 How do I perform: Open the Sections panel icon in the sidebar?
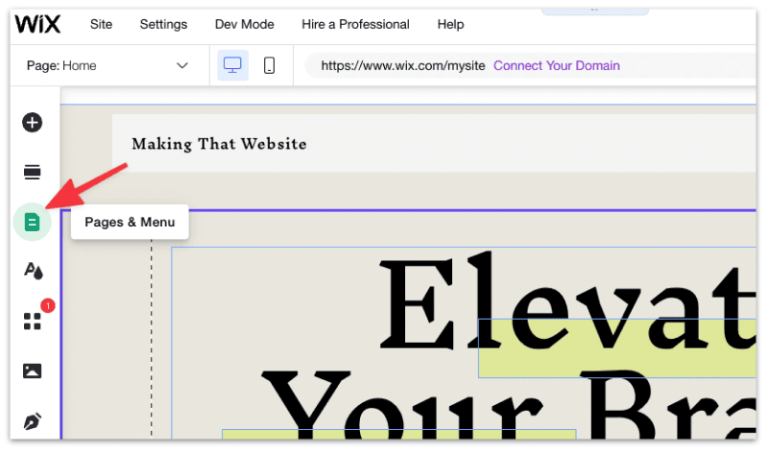pos(32,173)
